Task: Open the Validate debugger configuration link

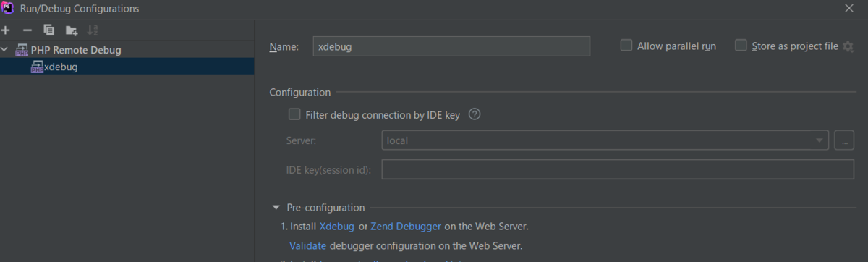Action: pyautogui.click(x=307, y=245)
